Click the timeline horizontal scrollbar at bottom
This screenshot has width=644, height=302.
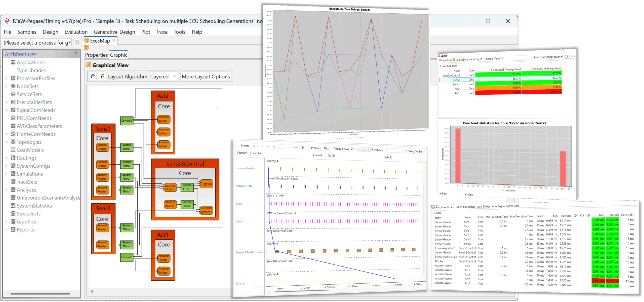pyautogui.click(x=301, y=291)
